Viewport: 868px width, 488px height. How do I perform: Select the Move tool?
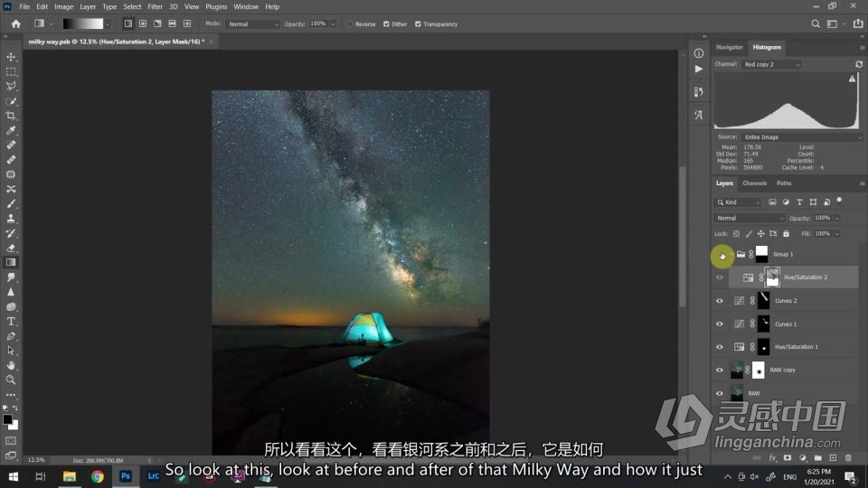click(11, 57)
